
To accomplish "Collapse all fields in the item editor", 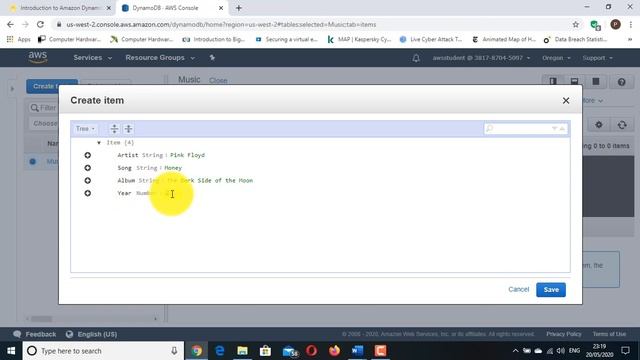I will pyautogui.click(x=128, y=129).
